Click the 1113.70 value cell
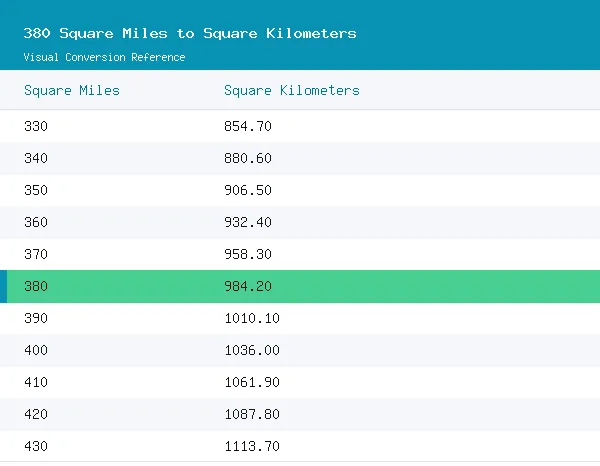The image size is (600, 466). click(x=252, y=446)
